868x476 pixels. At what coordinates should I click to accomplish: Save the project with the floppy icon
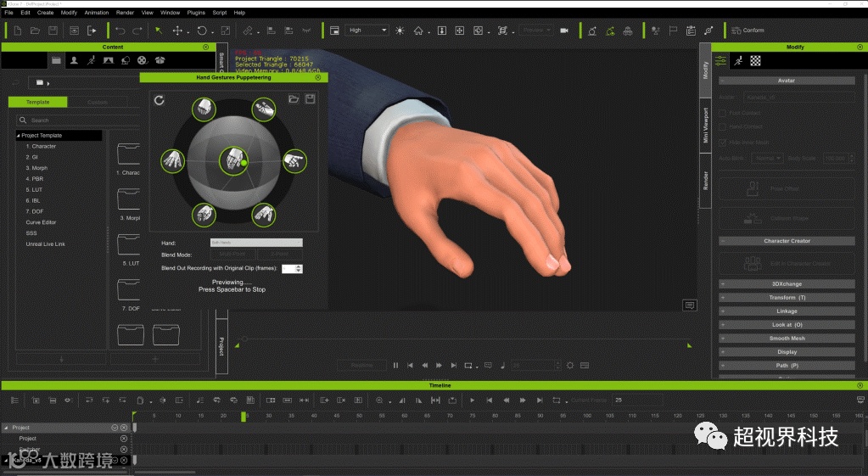coord(53,31)
